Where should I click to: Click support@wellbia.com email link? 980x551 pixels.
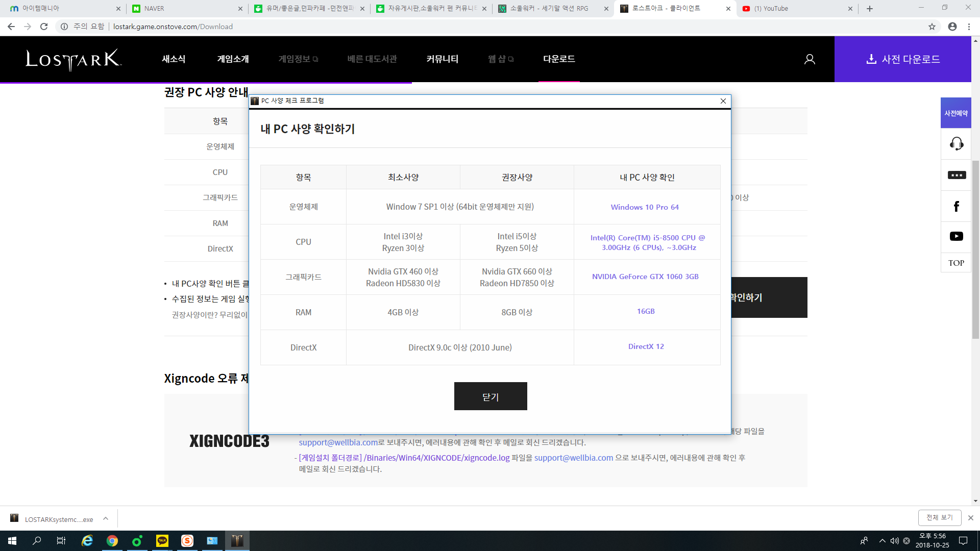coord(338,443)
